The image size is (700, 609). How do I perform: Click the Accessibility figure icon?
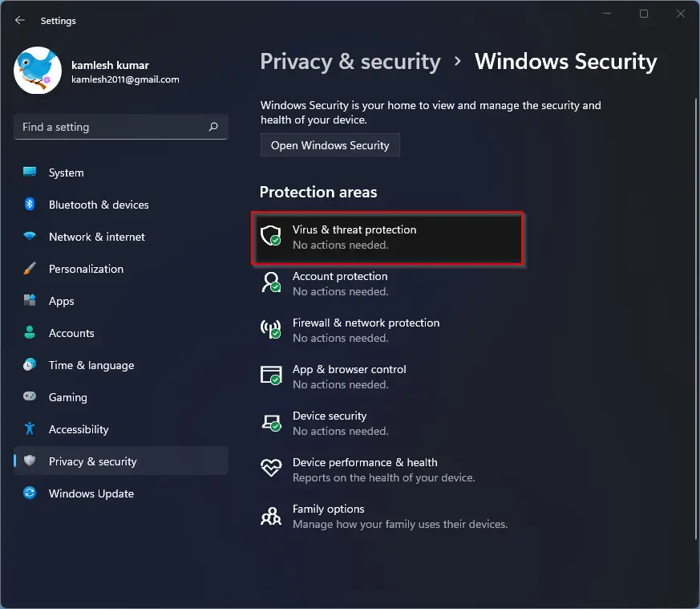point(30,429)
